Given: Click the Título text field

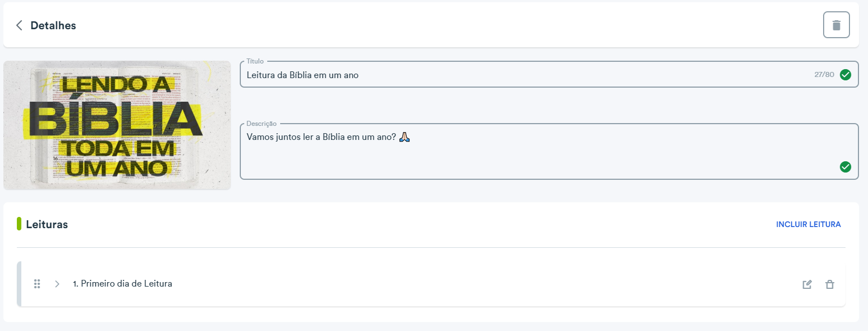Looking at the screenshot, I should point(549,74).
